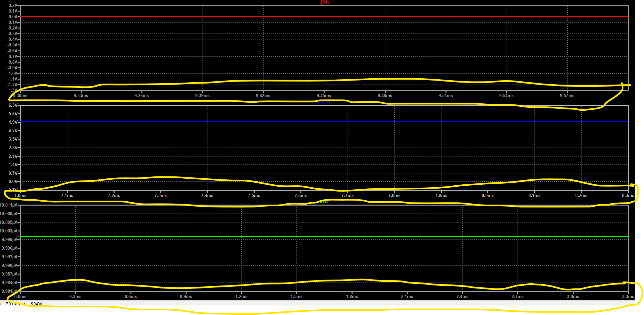Click the 7.8ms time axis label
Screen dimensions: 644x315
394,195
